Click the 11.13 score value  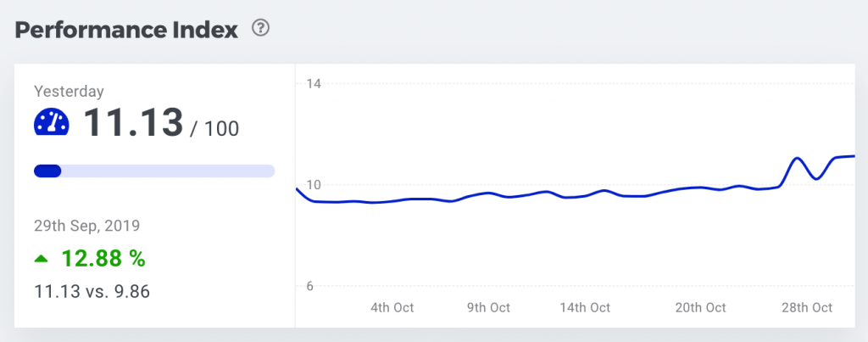134,124
